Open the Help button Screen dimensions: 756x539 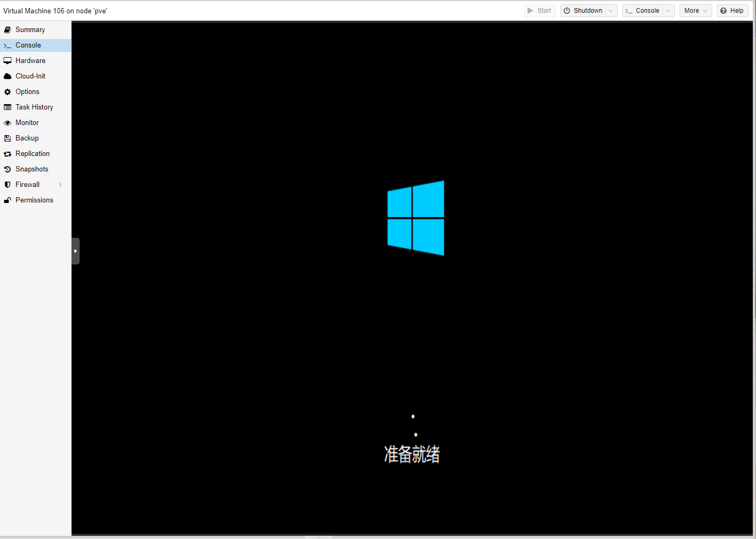tap(732, 11)
